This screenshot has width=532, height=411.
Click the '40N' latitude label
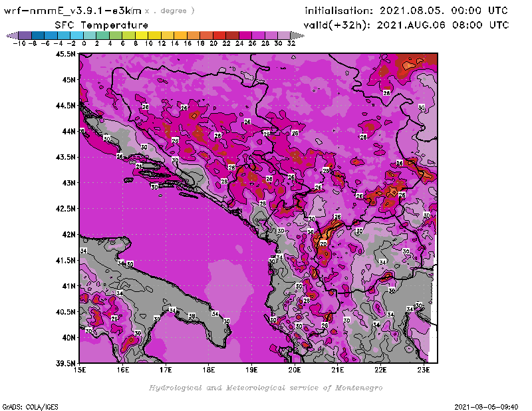(x=68, y=338)
